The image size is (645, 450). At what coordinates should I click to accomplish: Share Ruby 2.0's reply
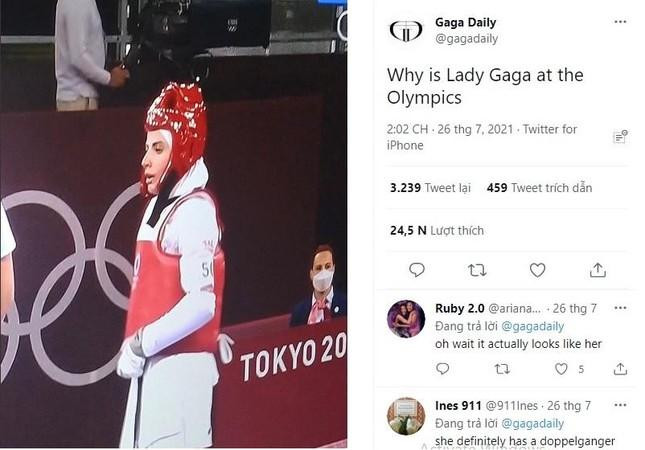(620, 369)
